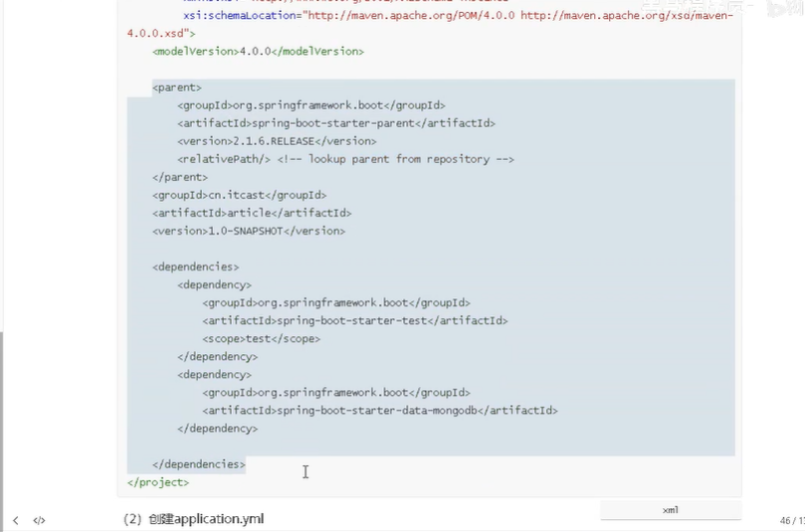
Task: Click the groupId cn.itcast line
Action: pos(239,195)
